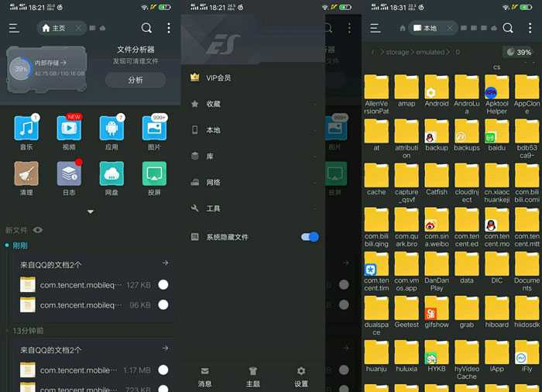Open the DanDanPlay folder
The height and width of the screenshot is (392, 542).
[437, 272]
